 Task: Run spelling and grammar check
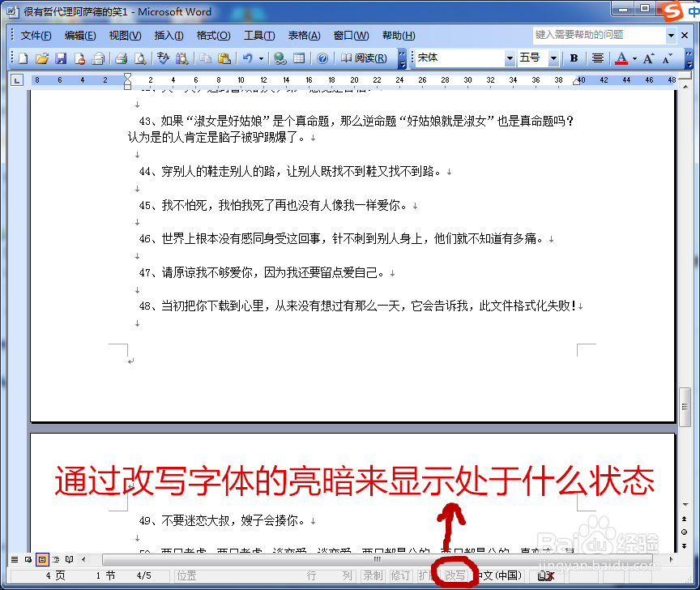(x=163, y=58)
